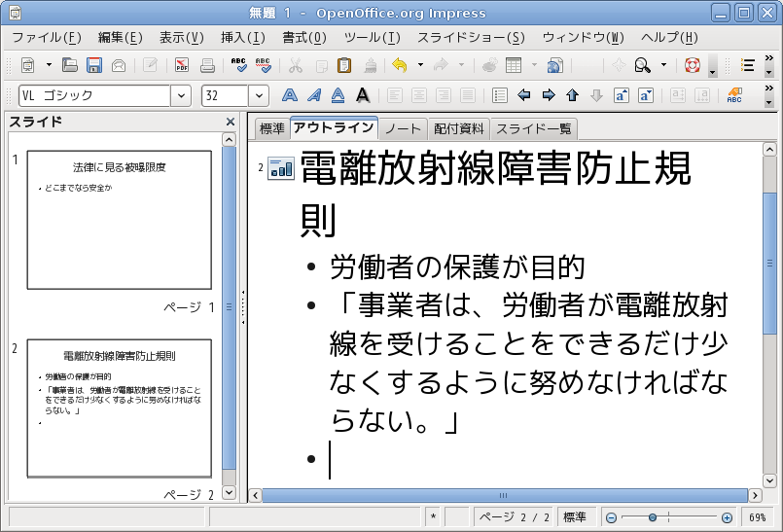Demote the outline item with right arrow
The image size is (783, 532).
tap(548, 95)
